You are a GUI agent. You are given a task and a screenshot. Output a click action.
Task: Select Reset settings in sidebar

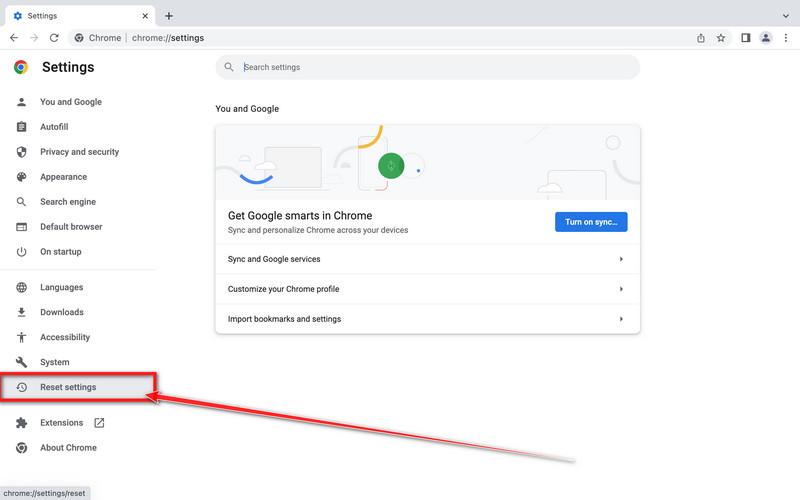tap(68, 387)
